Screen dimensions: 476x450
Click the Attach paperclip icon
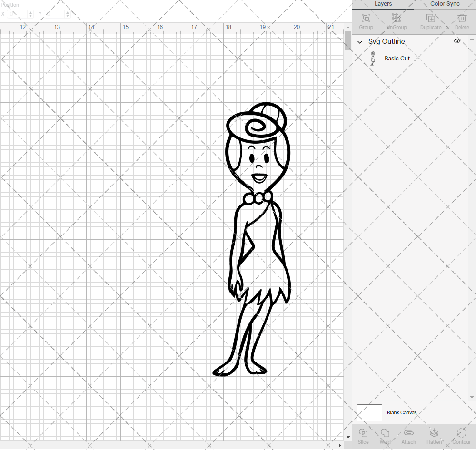coord(408,432)
